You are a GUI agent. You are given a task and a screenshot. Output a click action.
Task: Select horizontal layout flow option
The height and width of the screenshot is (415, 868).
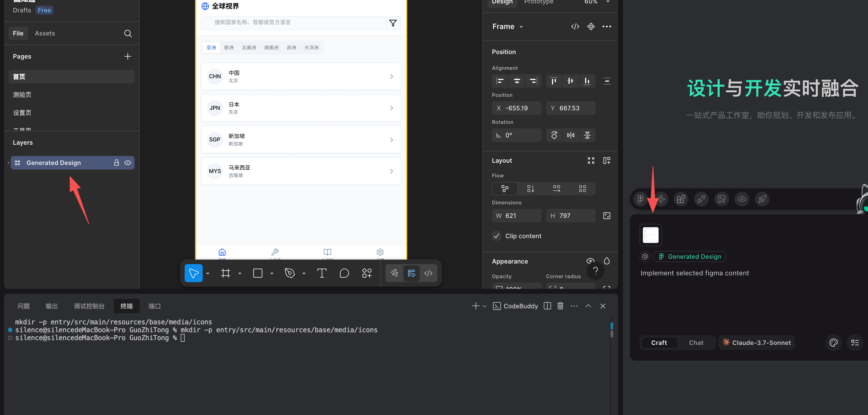[x=557, y=189]
